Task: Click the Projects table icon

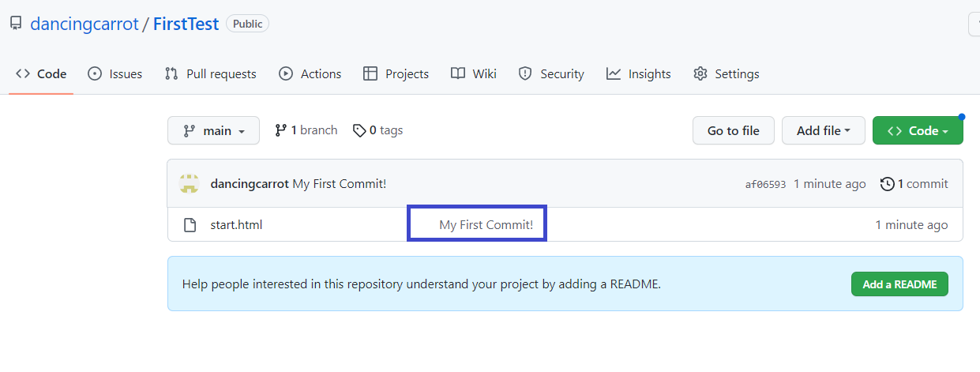Action: coord(370,73)
